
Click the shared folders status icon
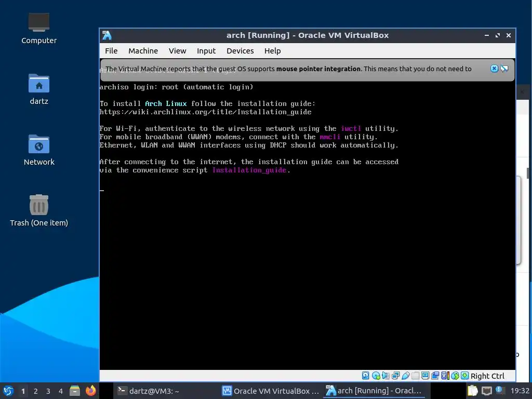click(x=415, y=376)
